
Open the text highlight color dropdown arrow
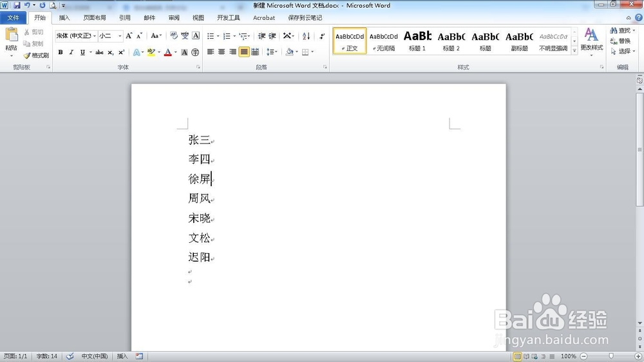click(x=159, y=52)
